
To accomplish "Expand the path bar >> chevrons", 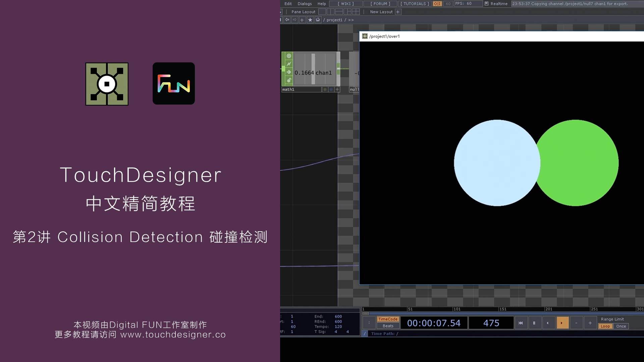I will point(351,20).
